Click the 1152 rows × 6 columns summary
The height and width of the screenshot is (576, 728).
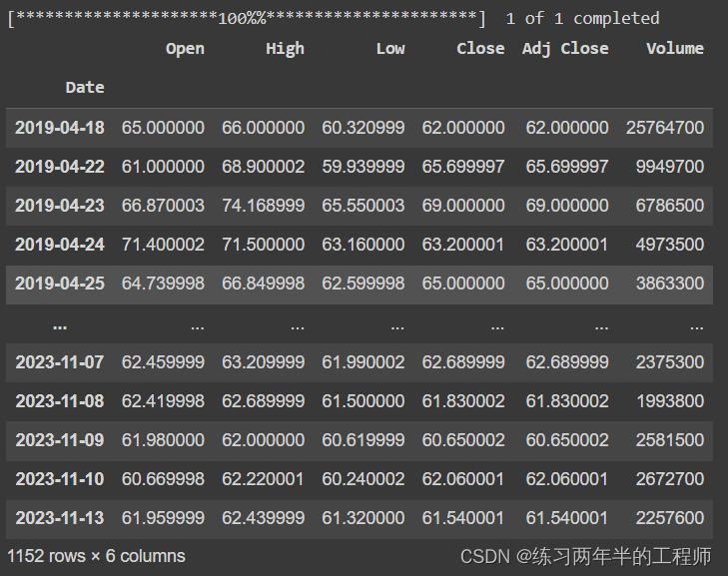96,556
